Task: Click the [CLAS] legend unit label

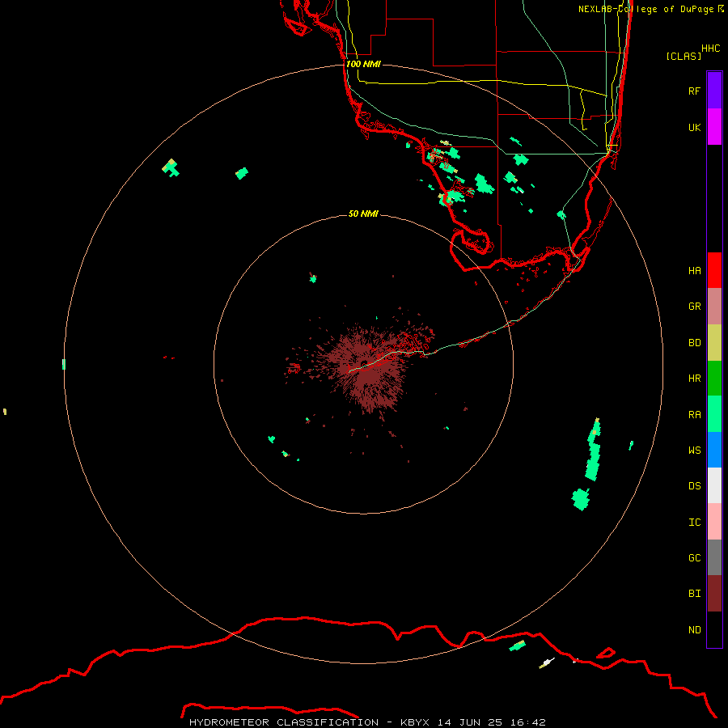Action: [x=684, y=56]
